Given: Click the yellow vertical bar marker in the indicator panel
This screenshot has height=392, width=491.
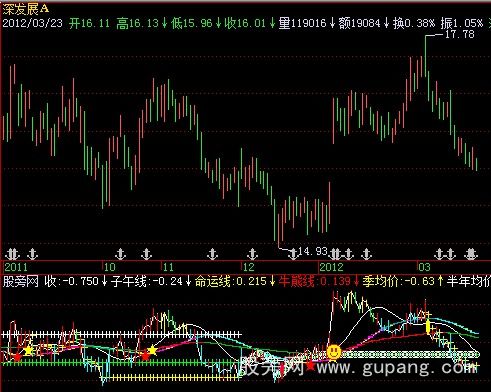Looking at the screenshot, I should (428, 327).
